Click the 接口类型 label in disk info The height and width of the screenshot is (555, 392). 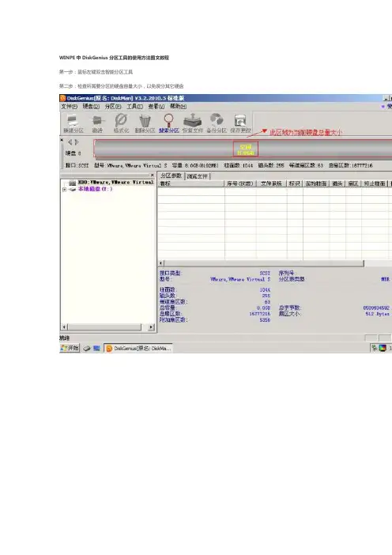tap(170, 274)
